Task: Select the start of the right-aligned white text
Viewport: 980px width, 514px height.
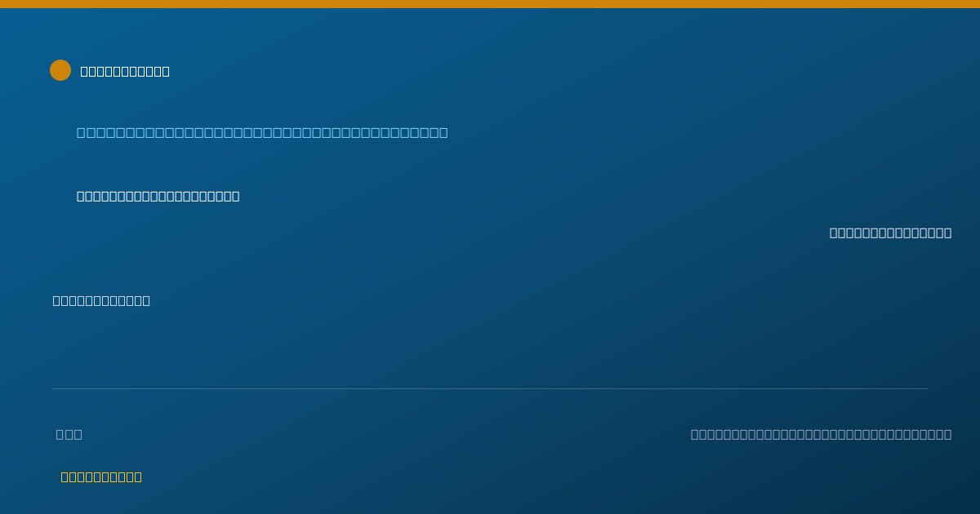Action: [x=834, y=233]
